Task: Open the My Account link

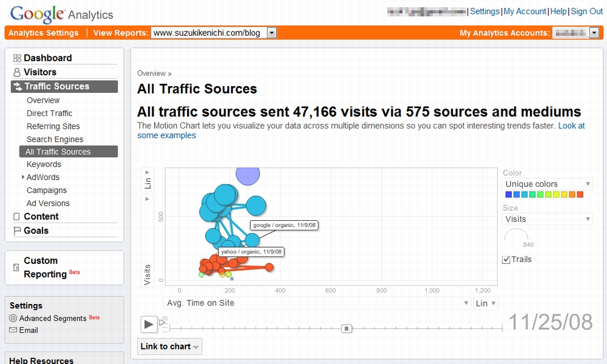Action: [x=525, y=11]
